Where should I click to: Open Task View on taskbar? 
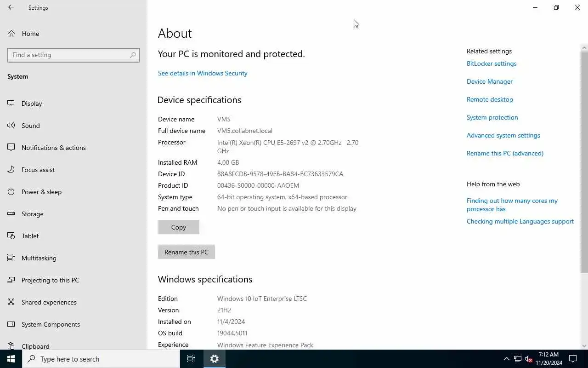tap(191, 359)
